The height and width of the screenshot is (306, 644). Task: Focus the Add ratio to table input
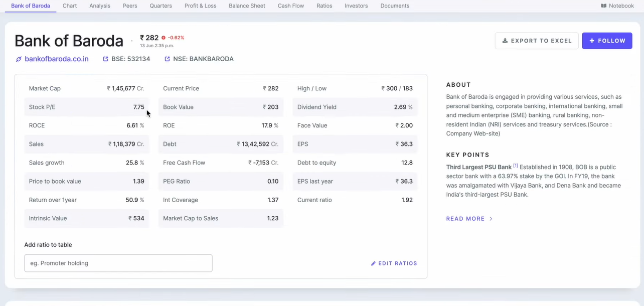pos(118,263)
